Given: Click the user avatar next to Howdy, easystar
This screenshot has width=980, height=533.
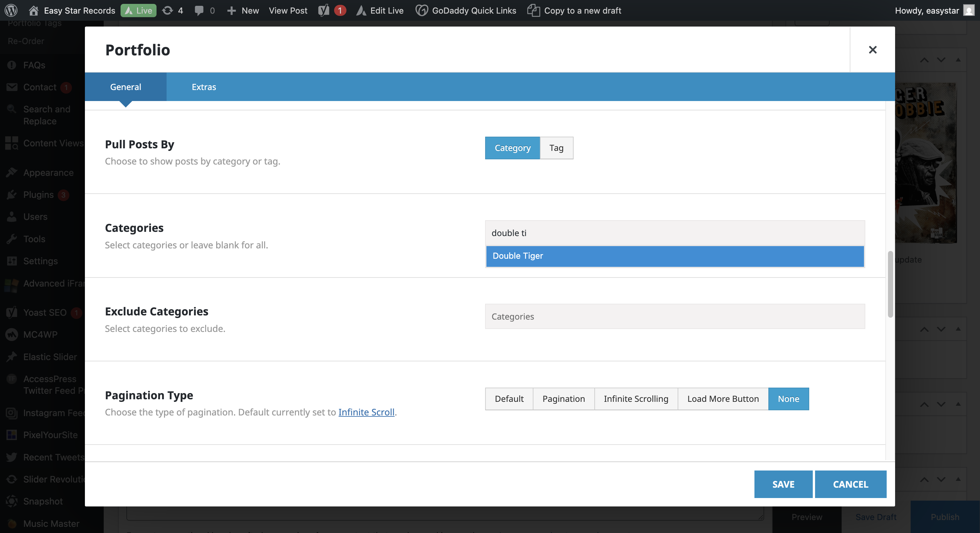Looking at the screenshot, I should click(x=968, y=10).
